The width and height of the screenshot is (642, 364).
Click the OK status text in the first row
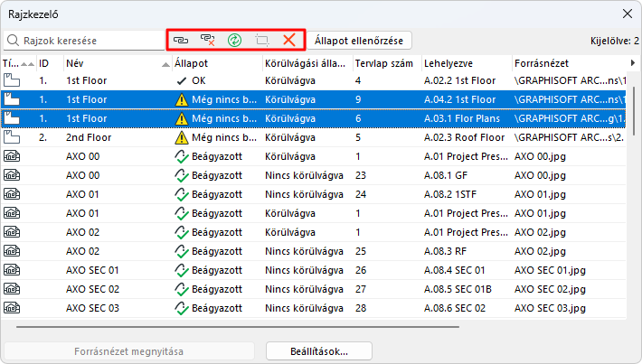coord(199,80)
